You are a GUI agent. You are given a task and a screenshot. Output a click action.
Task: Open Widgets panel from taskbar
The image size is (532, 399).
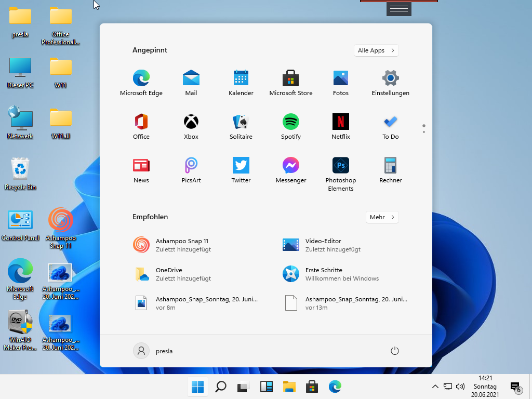pos(267,387)
